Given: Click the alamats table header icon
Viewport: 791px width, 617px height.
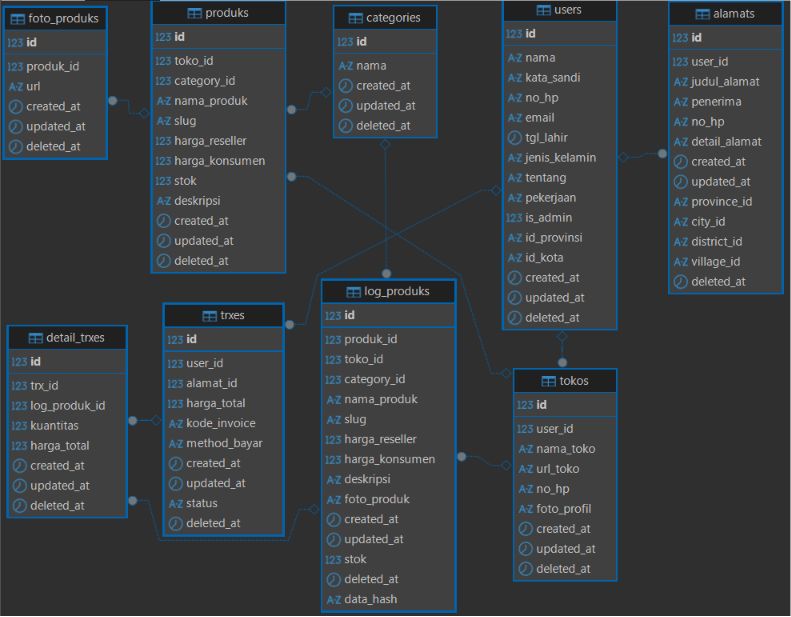Looking at the screenshot, I should click(x=702, y=14).
